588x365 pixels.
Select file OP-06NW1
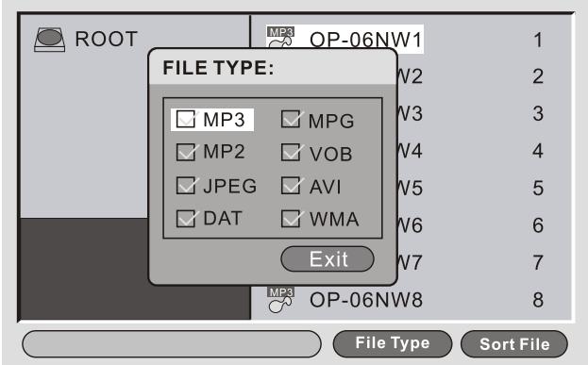(366, 40)
